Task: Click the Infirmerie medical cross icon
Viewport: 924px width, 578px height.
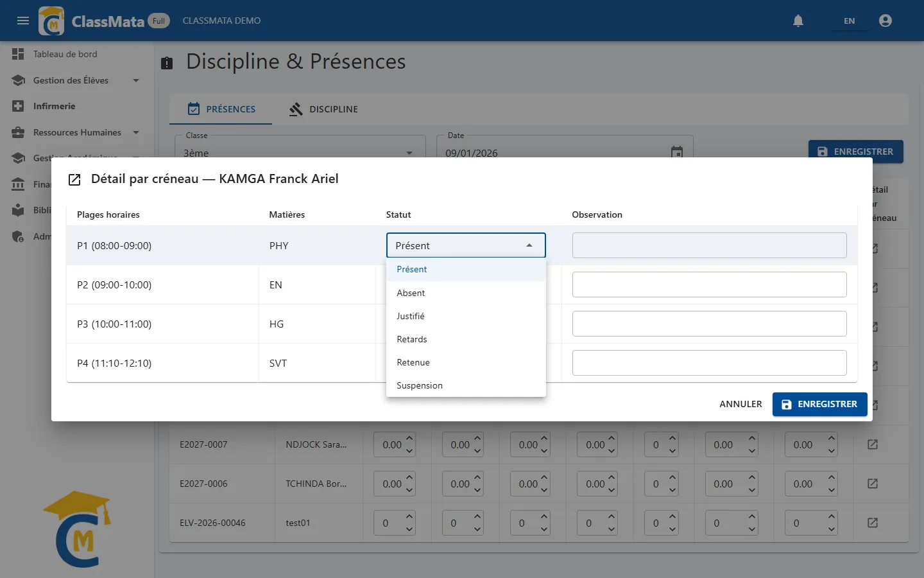Action: pos(18,106)
